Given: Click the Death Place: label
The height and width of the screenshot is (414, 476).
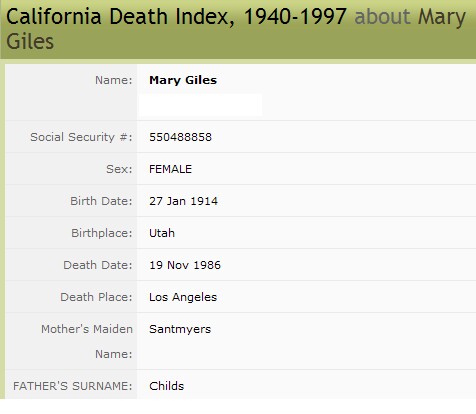Looking at the screenshot, I should click(96, 297).
